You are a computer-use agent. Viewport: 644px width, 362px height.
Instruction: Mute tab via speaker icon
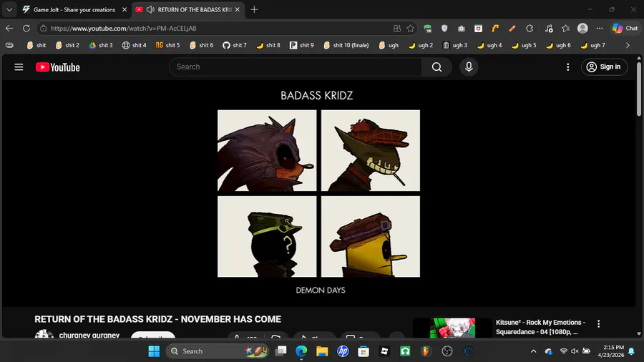150,9
